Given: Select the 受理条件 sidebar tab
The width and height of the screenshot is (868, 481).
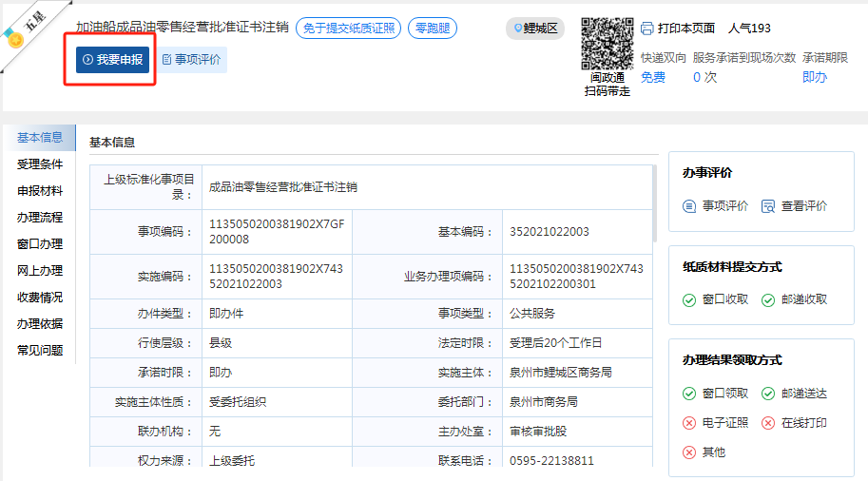Looking at the screenshot, I should tap(40, 164).
